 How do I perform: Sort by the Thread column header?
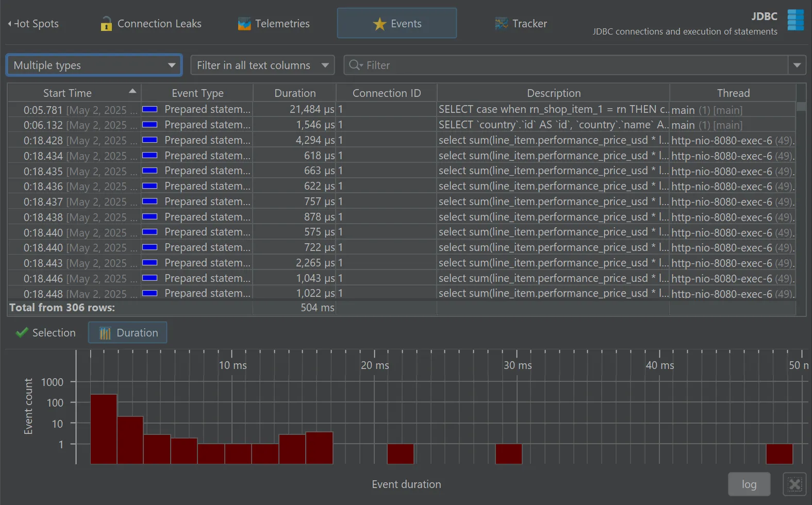pyautogui.click(x=733, y=93)
